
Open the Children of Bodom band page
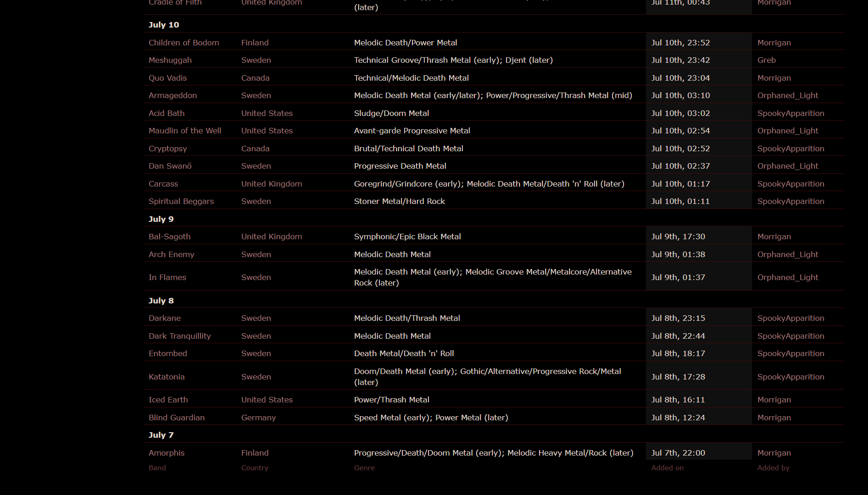tap(184, 43)
